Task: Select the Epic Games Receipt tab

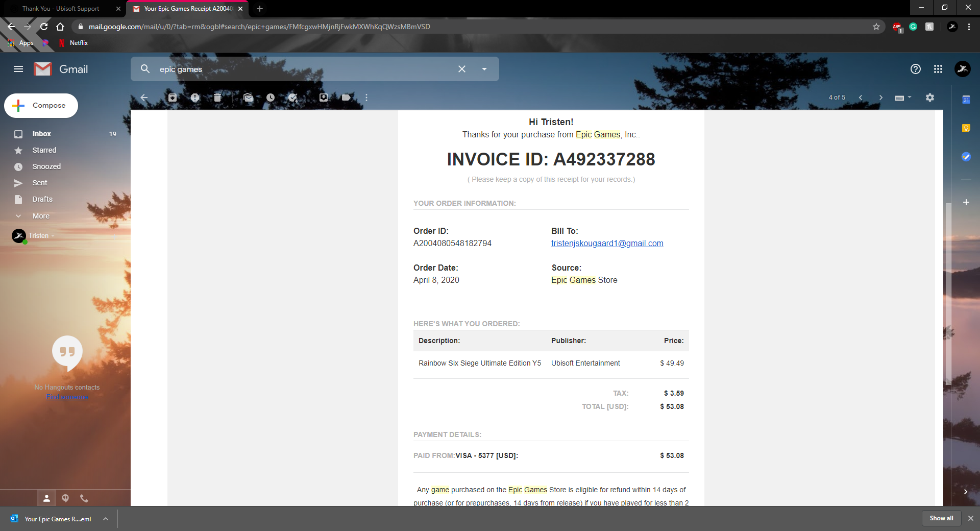Action: (187, 9)
